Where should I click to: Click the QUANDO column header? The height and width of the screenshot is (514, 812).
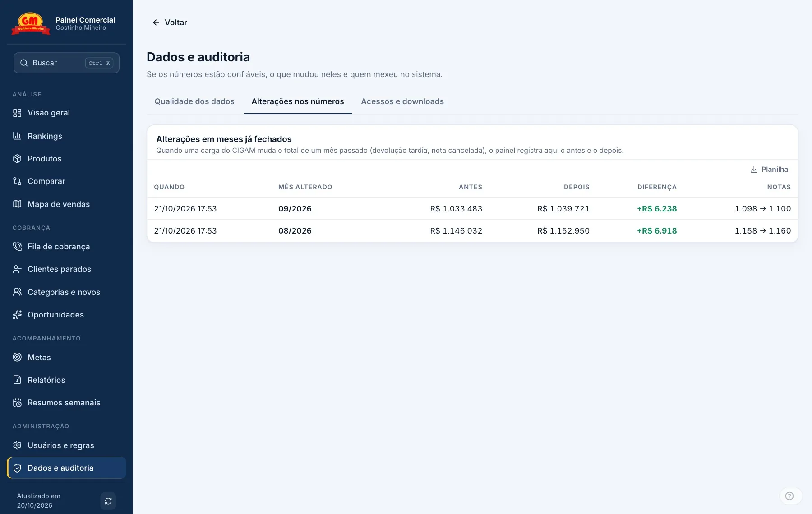click(169, 187)
